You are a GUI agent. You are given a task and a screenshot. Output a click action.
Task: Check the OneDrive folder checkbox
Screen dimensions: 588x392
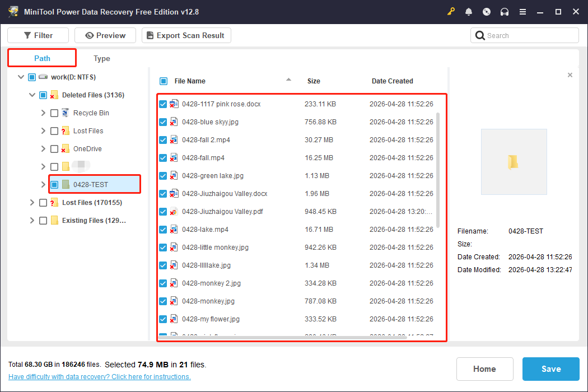pyautogui.click(x=54, y=149)
